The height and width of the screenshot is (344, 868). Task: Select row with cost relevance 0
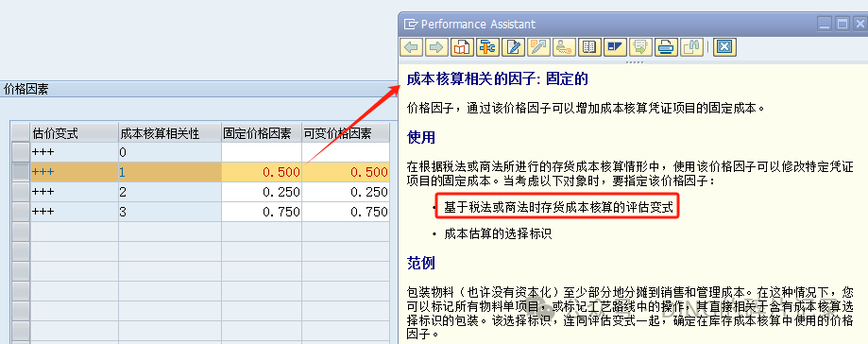[21, 152]
